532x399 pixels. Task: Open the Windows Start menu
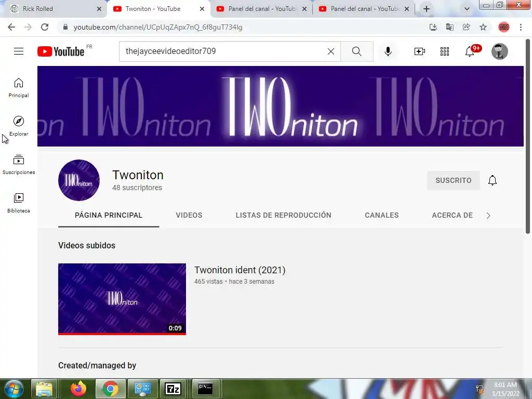coord(14,389)
